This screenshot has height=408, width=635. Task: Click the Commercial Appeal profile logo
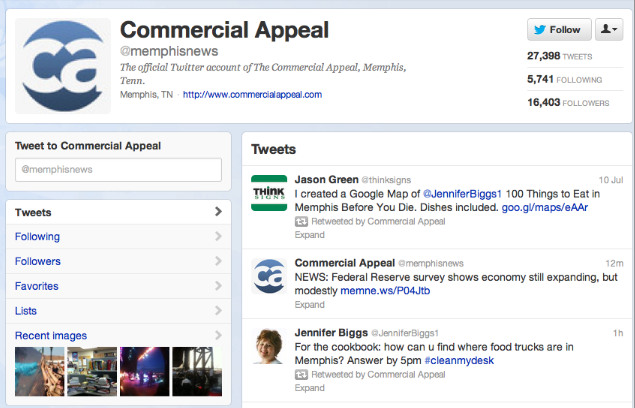coord(63,66)
